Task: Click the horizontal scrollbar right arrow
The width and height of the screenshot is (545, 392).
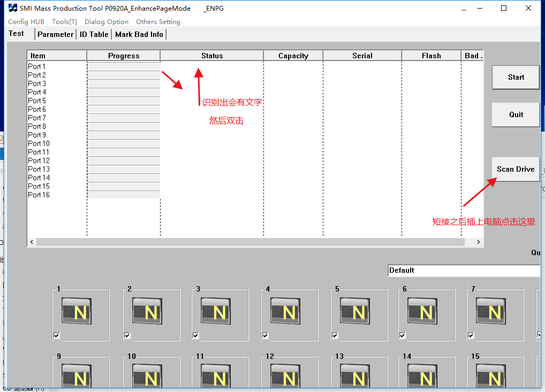Action: point(479,242)
